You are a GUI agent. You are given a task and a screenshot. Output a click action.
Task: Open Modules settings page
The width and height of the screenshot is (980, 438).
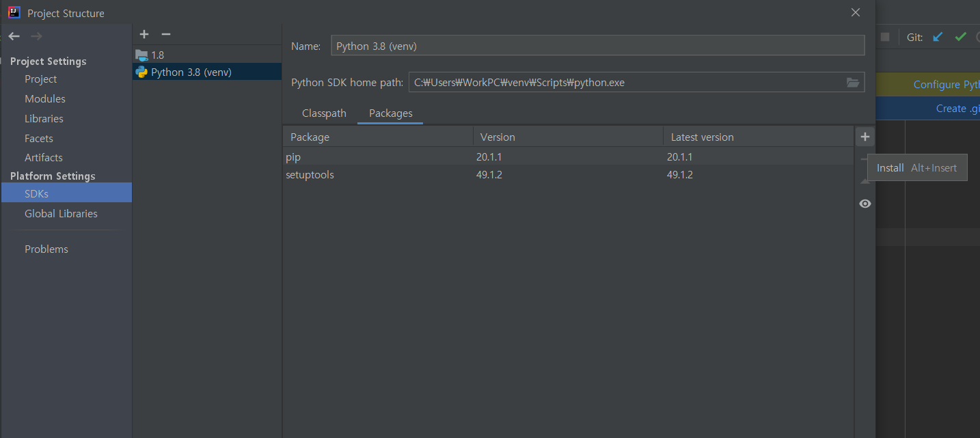(45, 99)
